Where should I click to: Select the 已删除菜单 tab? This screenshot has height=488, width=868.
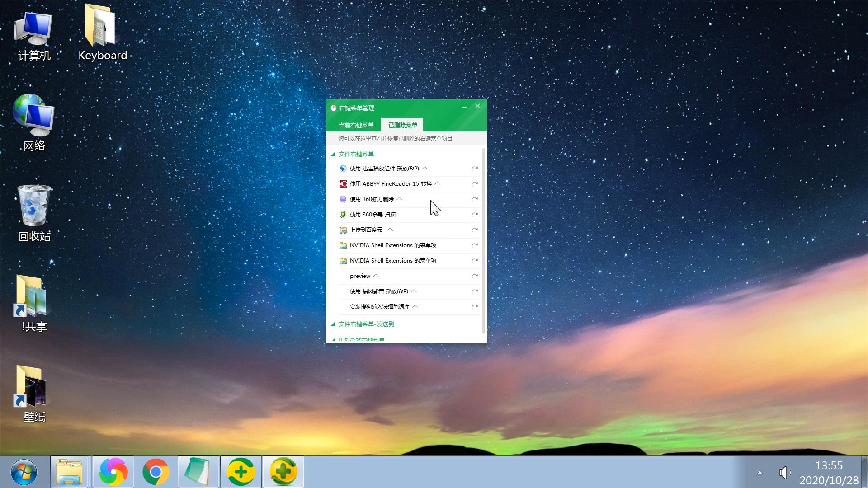click(402, 125)
